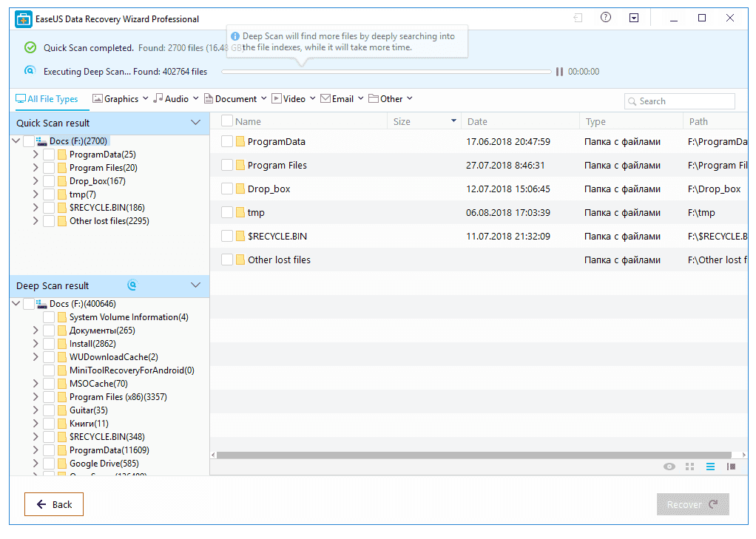Collapse the Quick Scan result panel
Image resolution: width=756 pixels, height=539 pixels.
tap(196, 123)
